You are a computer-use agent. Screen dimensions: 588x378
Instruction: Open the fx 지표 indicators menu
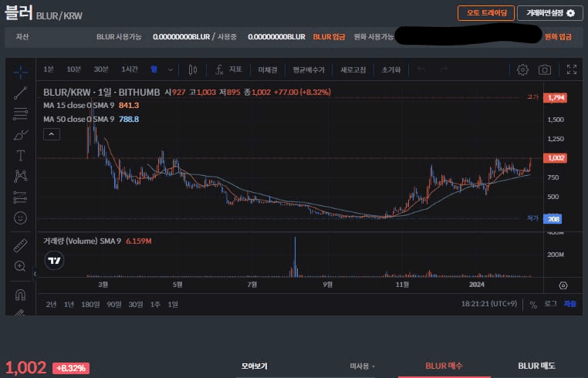[x=228, y=69]
